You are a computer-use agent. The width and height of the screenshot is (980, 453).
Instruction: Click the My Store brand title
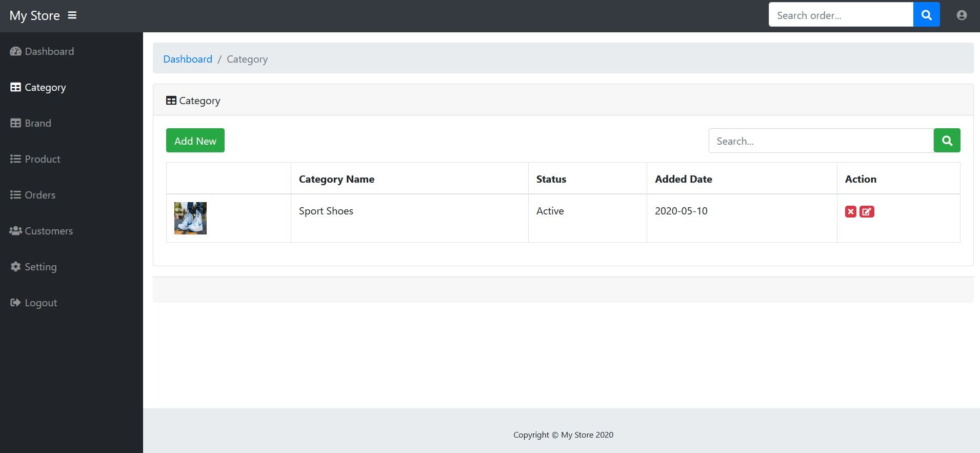[34, 15]
